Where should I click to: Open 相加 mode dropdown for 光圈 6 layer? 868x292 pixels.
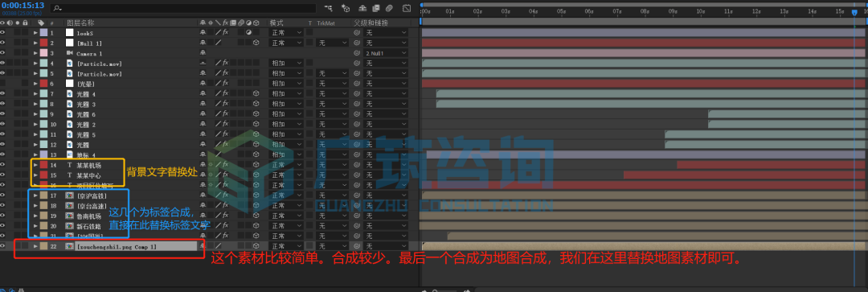click(x=286, y=114)
